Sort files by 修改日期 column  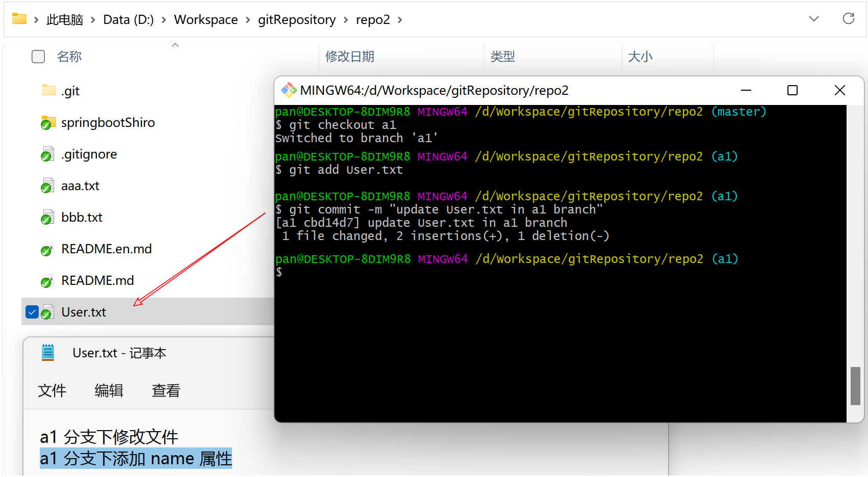coord(350,57)
